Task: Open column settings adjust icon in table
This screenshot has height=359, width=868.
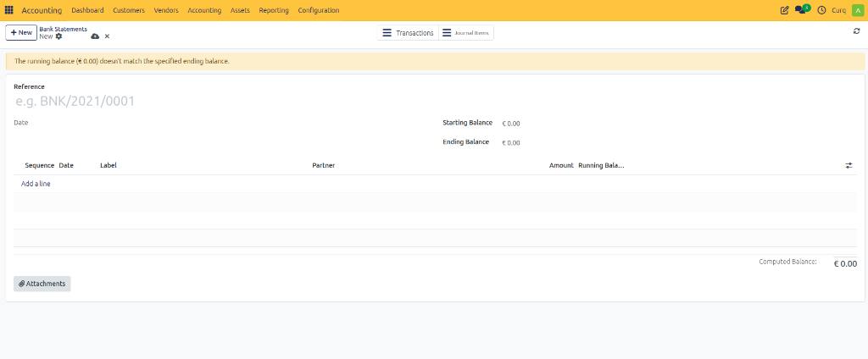Action: click(x=849, y=165)
